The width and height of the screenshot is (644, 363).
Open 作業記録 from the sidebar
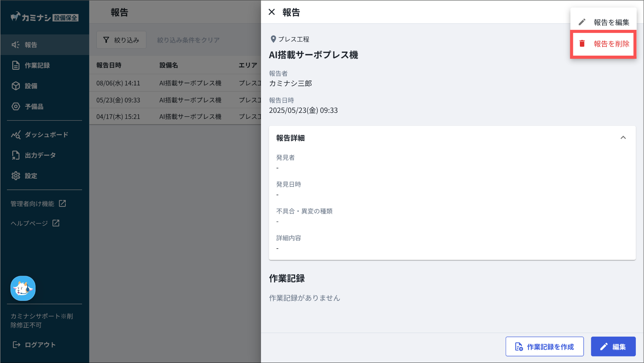click(37, 65)
